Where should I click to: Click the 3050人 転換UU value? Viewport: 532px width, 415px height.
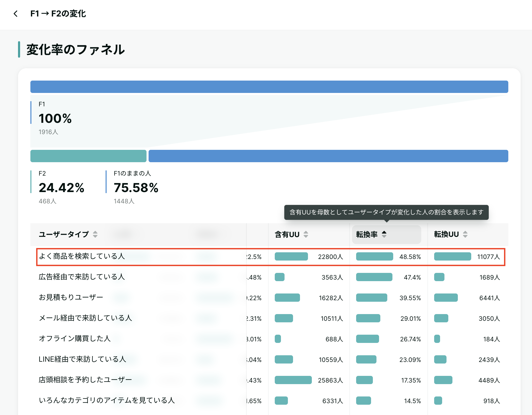pos(489,318)
